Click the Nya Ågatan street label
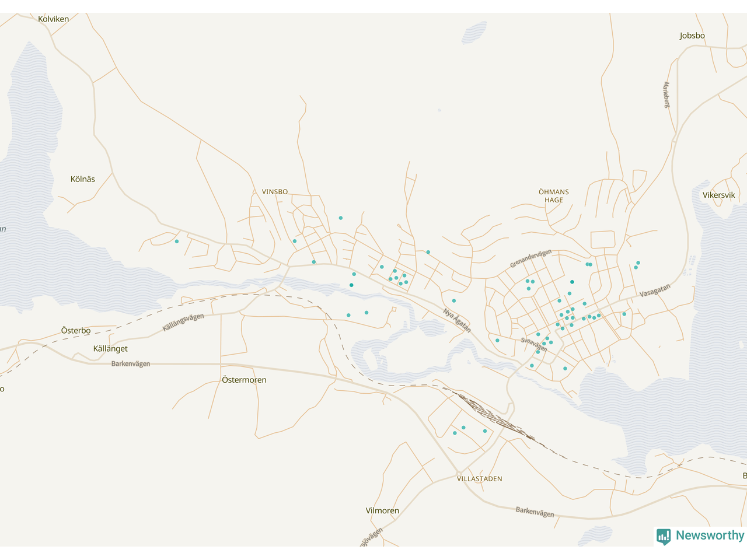The image size is (747, 560). (x=457, y=321)
